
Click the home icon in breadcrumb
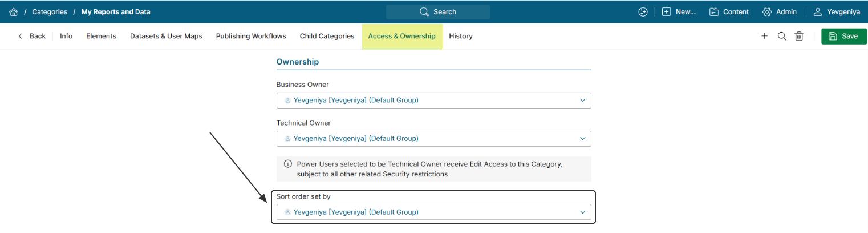point(14,12)
